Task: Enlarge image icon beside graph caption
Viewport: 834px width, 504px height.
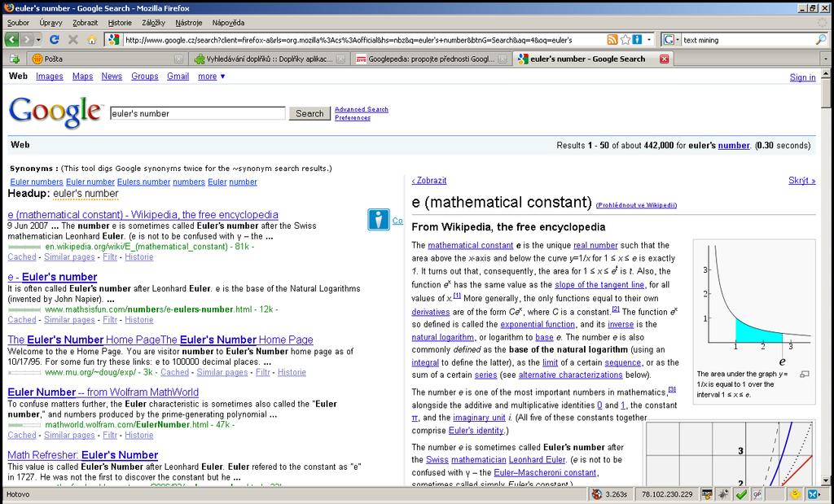Action: (x=804, y=375)
